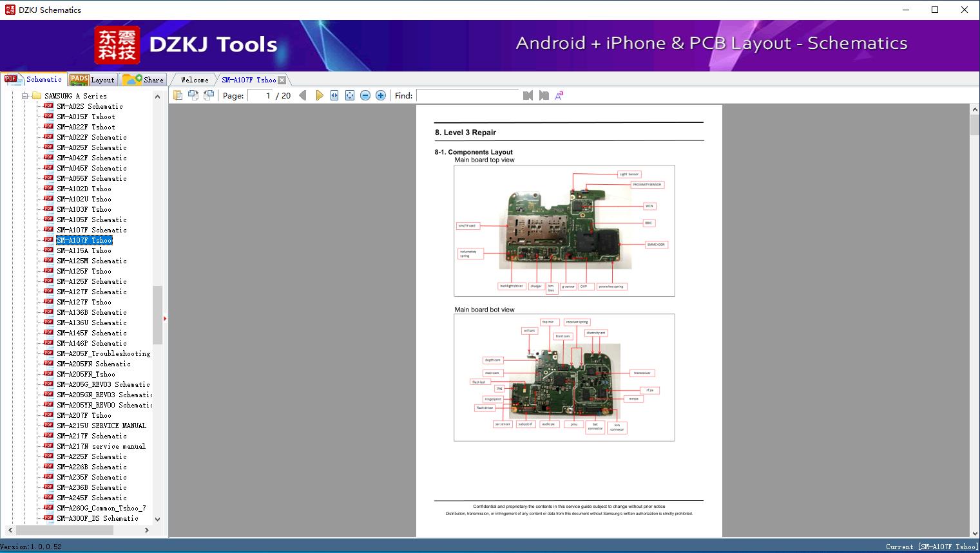
Task: Click the document view scroll up arrow
Action: (974, 110)
